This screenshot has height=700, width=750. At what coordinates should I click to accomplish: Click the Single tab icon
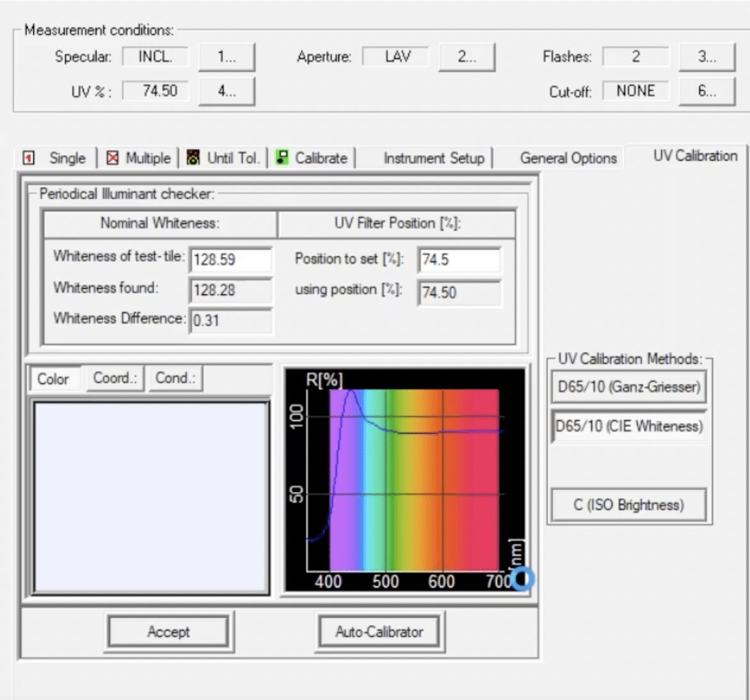[x=28, y=158]
